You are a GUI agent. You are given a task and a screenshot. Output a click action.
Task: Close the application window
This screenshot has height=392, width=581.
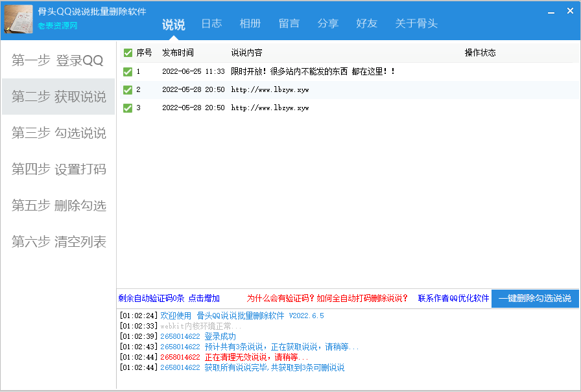point(569,12)
